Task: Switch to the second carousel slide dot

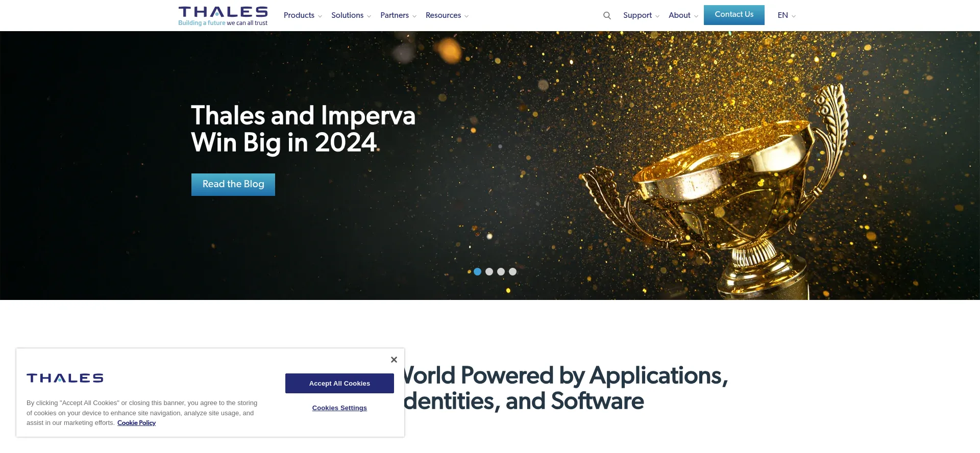Action: click(x=489, y=271)
